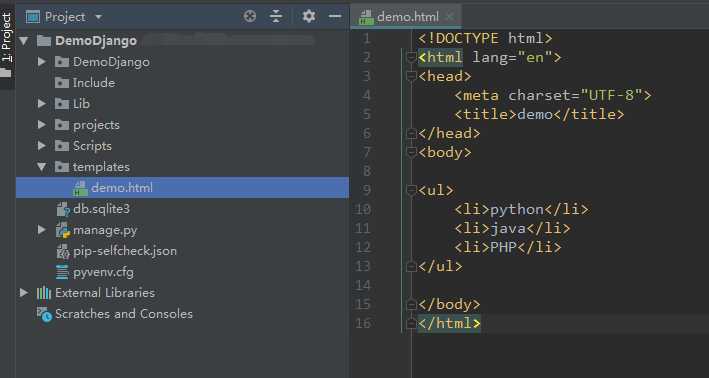The image size is (709, 378).
Task: Expand the Scripts folder arrow
Action: 42,146
